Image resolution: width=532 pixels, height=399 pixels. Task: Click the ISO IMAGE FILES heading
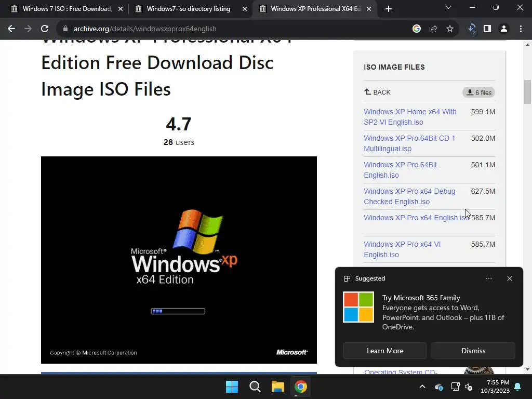394,67
